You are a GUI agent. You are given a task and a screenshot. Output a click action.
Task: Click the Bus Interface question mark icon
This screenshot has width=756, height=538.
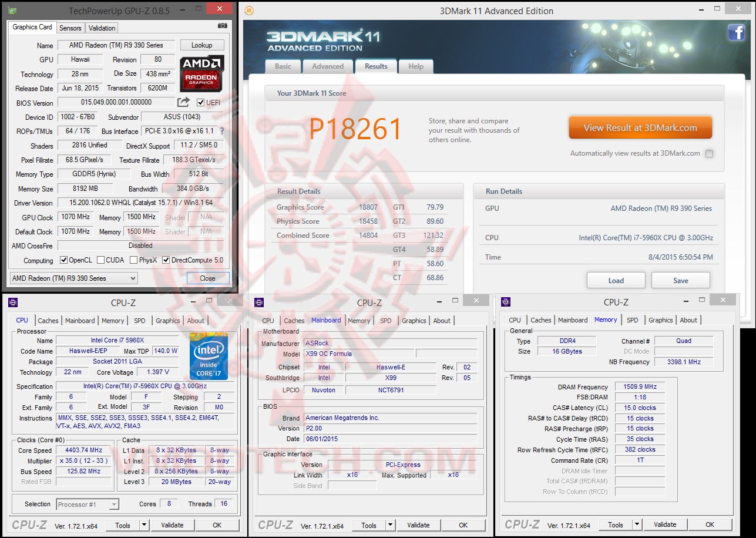pyautogui.click(x=222, y=131)
